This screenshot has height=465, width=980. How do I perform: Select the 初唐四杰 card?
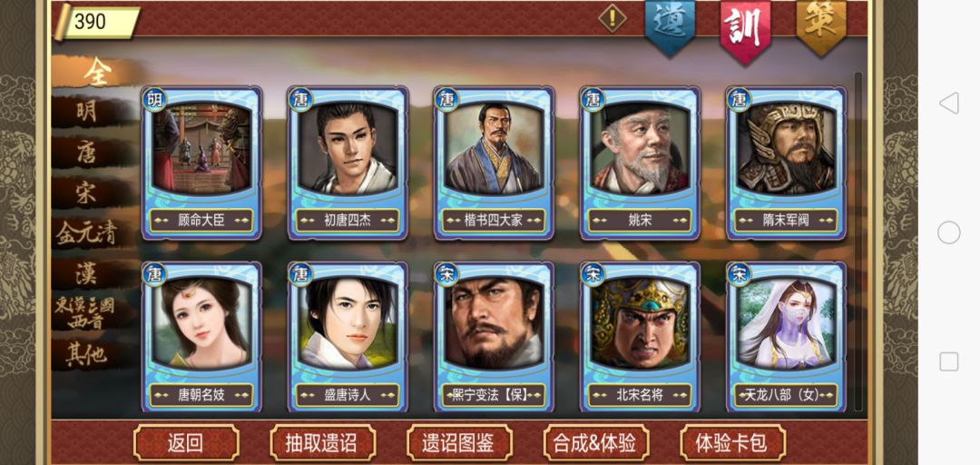tap(348, 163)
